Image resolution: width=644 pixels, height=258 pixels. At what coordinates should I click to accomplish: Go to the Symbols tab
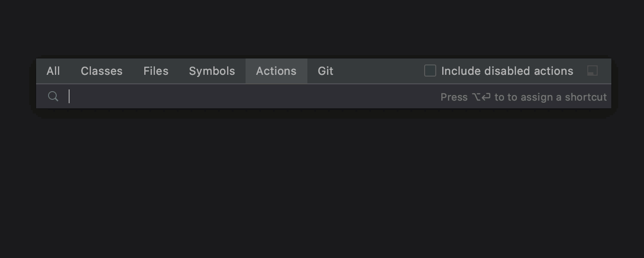coord(212,71)
